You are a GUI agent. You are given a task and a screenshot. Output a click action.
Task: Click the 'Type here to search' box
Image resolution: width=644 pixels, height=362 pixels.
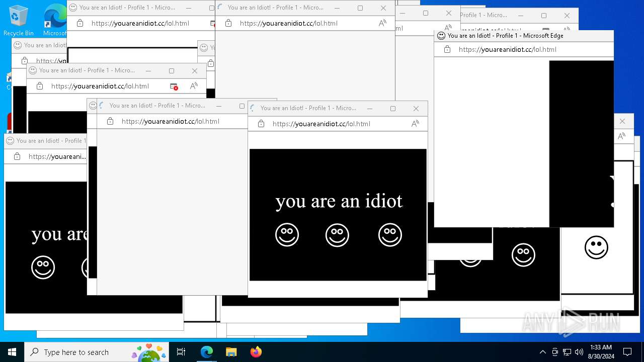(97, 352)
